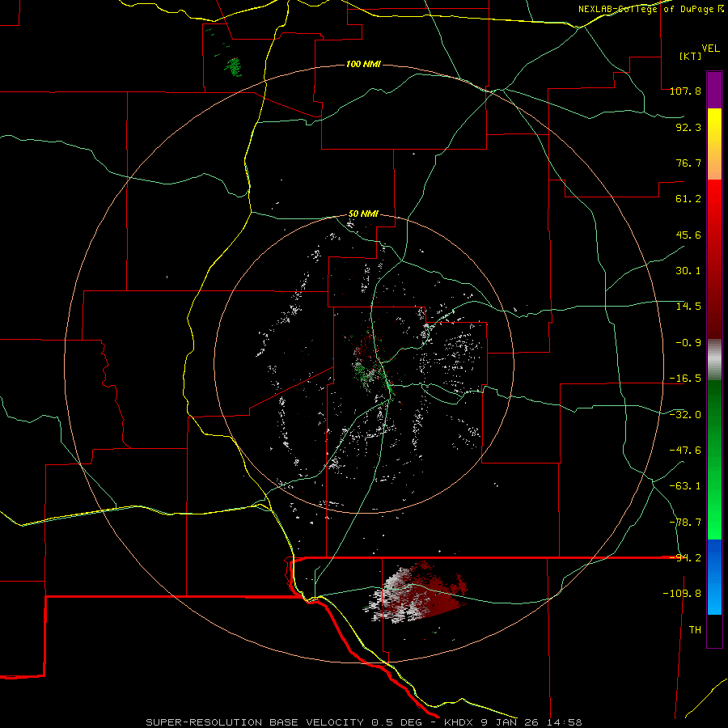Click the -78.7 velocity scale value

click(x=685, y=523)
